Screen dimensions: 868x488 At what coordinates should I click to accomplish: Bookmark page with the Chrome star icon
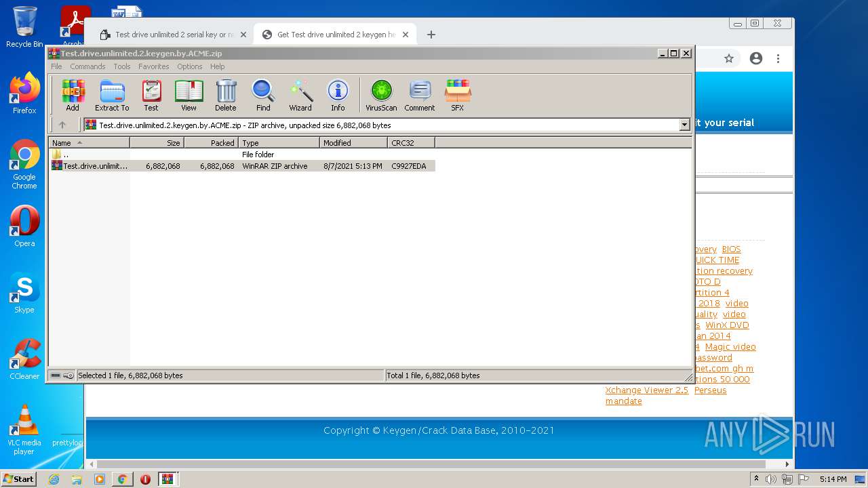coord(729,58)
